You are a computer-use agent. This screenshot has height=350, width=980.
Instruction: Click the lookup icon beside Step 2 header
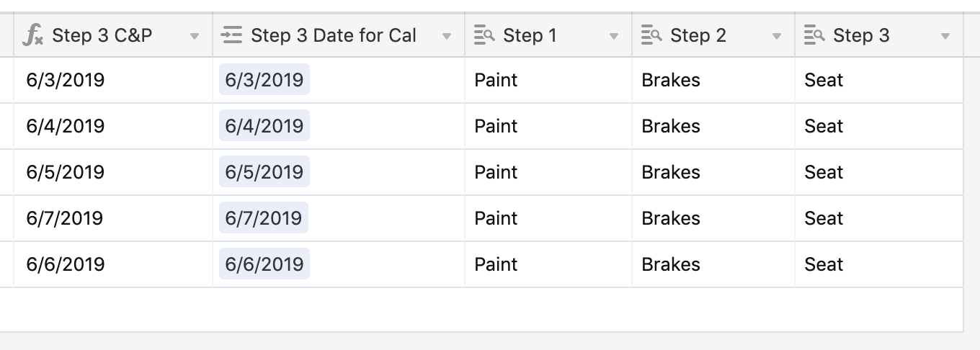tap(651, 35)
